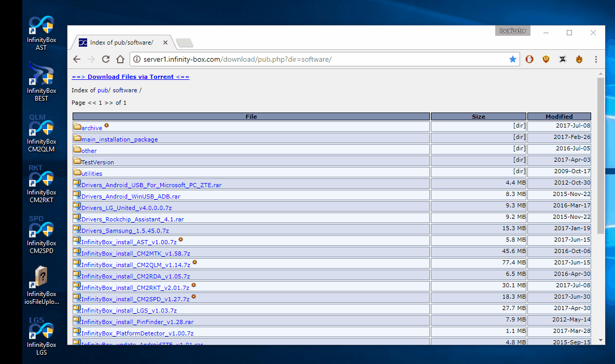Screen dimensions: 615x364
Task: Download InfinityBox_install_AST_v1.00.7z
Action: (129, 242)
